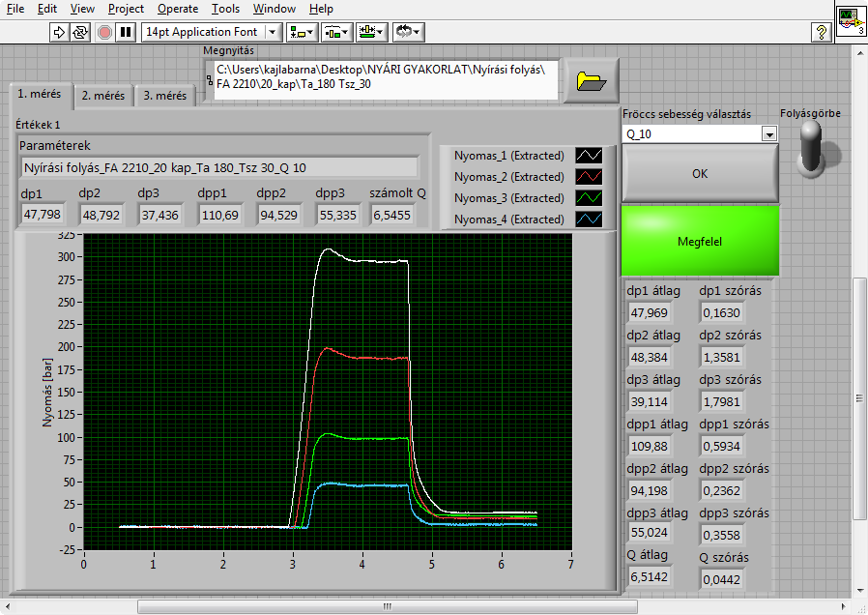Click the VI icon in top-right corner
This screenshot has width=868, height=615.
851,20
